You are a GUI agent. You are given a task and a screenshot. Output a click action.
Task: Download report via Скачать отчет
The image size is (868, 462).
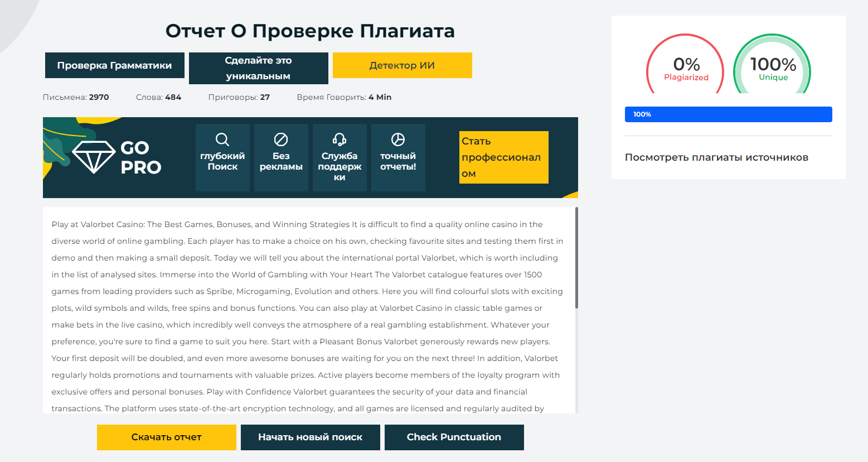point(167,437)
